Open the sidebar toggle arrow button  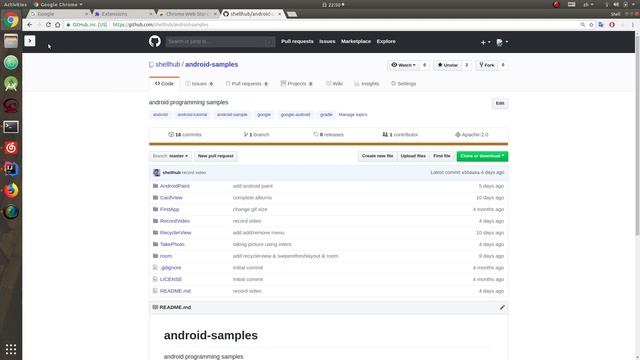tap(30, 41)
